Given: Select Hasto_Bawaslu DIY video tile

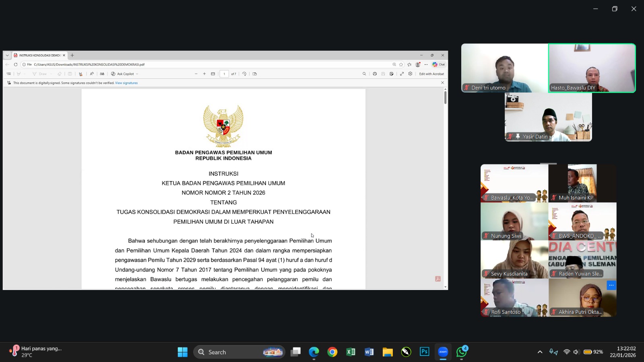Looking at the screenshot, I should 592,68.
